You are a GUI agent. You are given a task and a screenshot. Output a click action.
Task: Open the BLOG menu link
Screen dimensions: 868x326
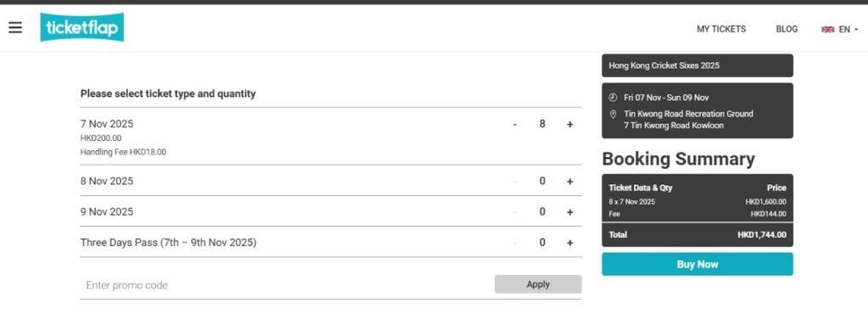[787, 29]
